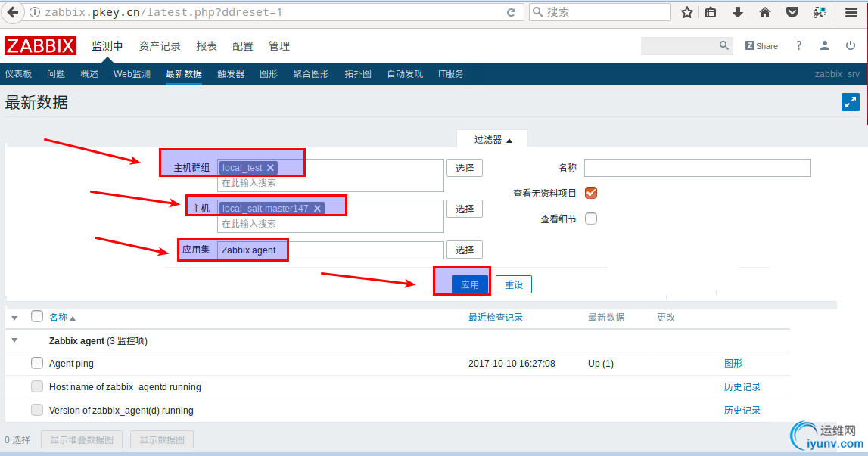
Task: Reload the page with refresh icon
Action: pos(511,12)
